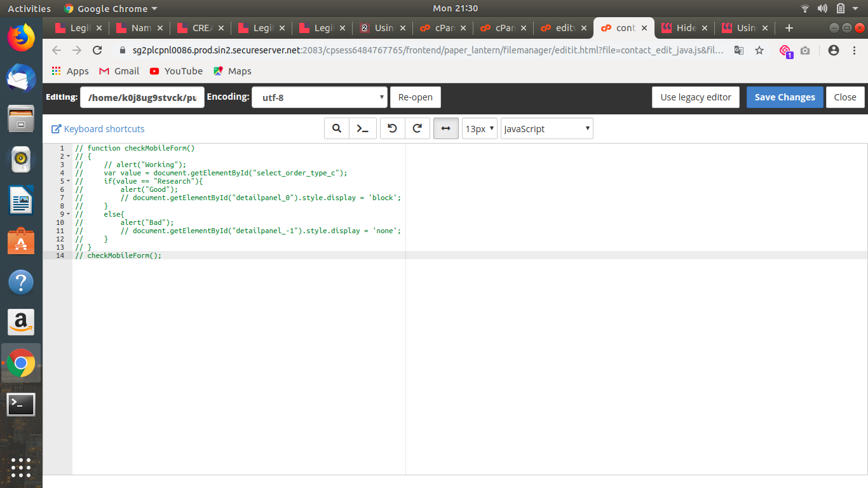Undo the last edit in the editor
The width and height of the screenshot is (868, 488).
coord(392,128)
